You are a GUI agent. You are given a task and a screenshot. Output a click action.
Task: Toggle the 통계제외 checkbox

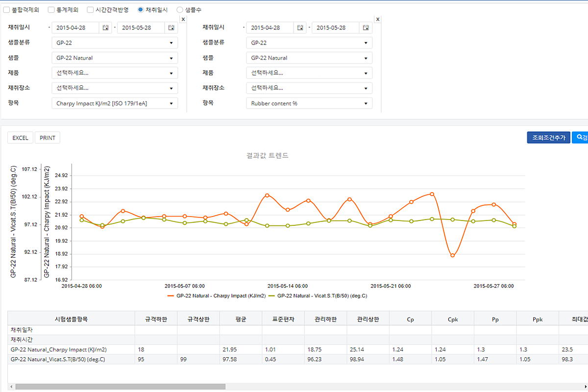(x=51, y=9)
